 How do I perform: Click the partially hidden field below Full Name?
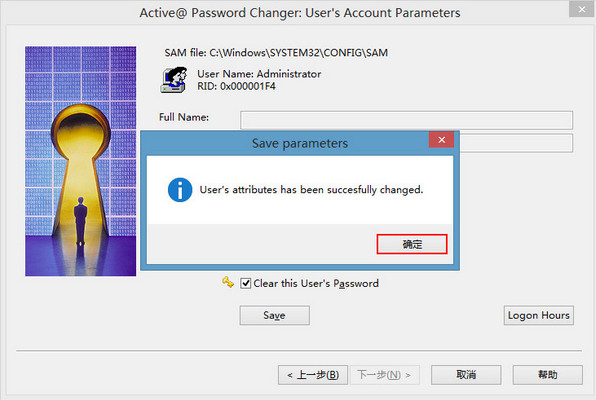click(x=516, y=143)
